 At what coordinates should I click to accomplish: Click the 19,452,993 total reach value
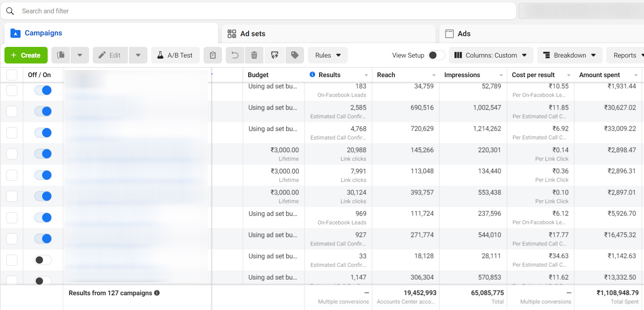(420, 293)
